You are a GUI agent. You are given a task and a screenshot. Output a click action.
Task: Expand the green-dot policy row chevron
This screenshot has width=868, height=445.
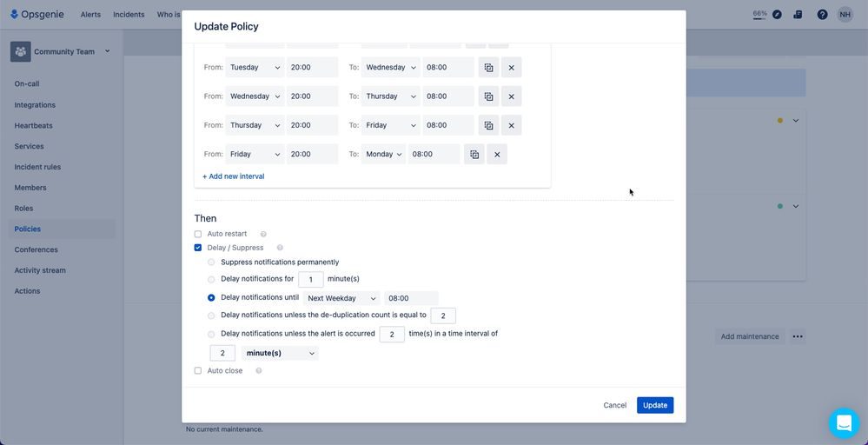796,207
